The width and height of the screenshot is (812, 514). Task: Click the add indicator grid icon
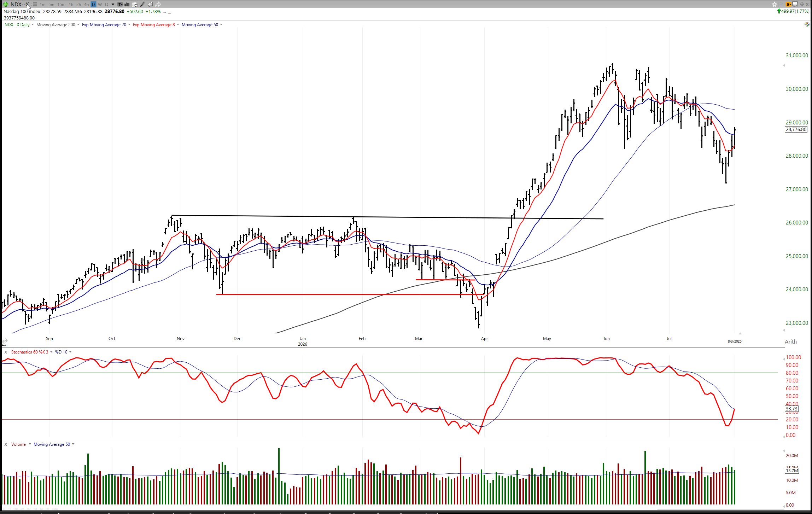pyautogui.click(x=135, y=5)
